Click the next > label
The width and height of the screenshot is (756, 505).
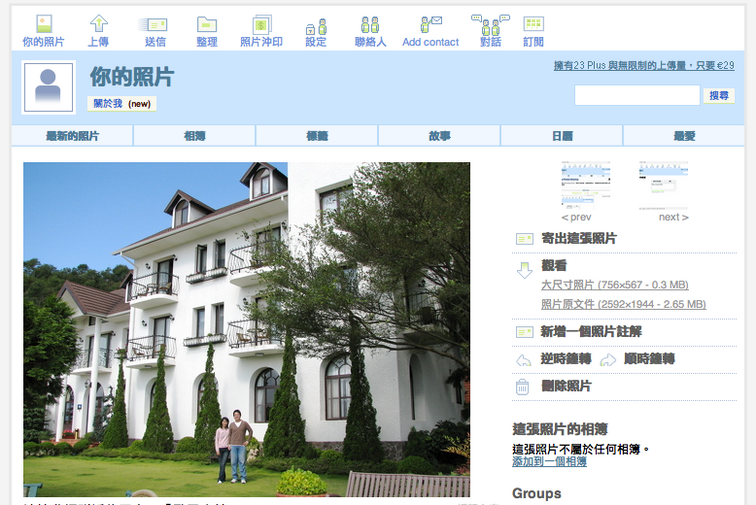tap(674, 217)
